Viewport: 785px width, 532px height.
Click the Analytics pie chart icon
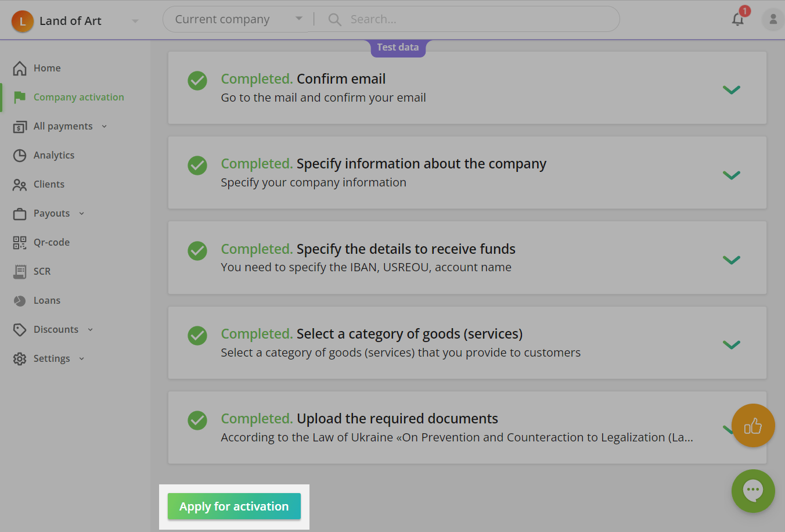tap(20, 156)
